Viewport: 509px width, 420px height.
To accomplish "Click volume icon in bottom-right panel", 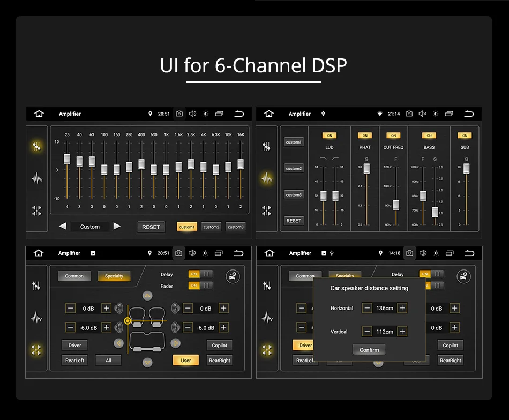I will click(423, 253).
